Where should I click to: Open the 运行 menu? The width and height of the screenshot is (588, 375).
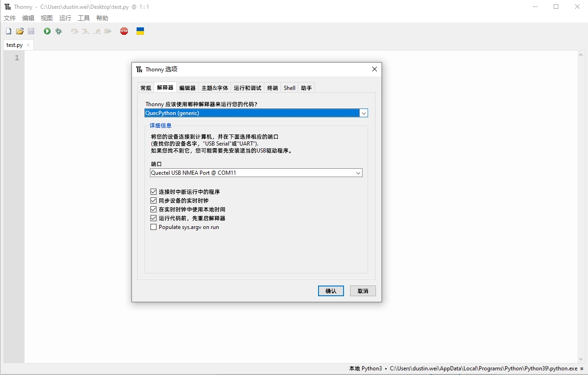(x=65, y=18)
